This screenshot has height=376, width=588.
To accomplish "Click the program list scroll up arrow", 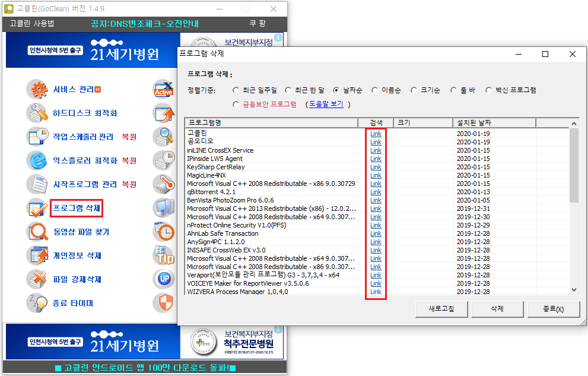I will point(574,124).
